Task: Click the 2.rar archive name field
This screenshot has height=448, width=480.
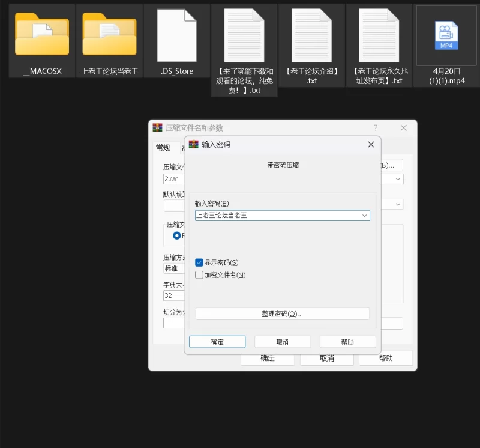Action: (174, 179)
